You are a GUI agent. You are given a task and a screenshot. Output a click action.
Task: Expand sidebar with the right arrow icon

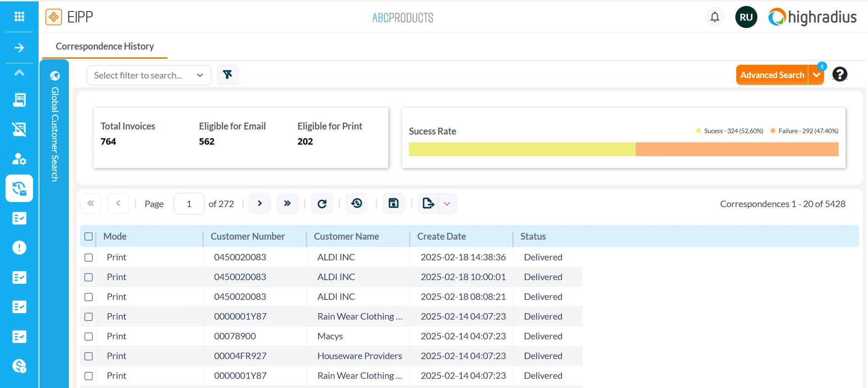tap(19, 47)
